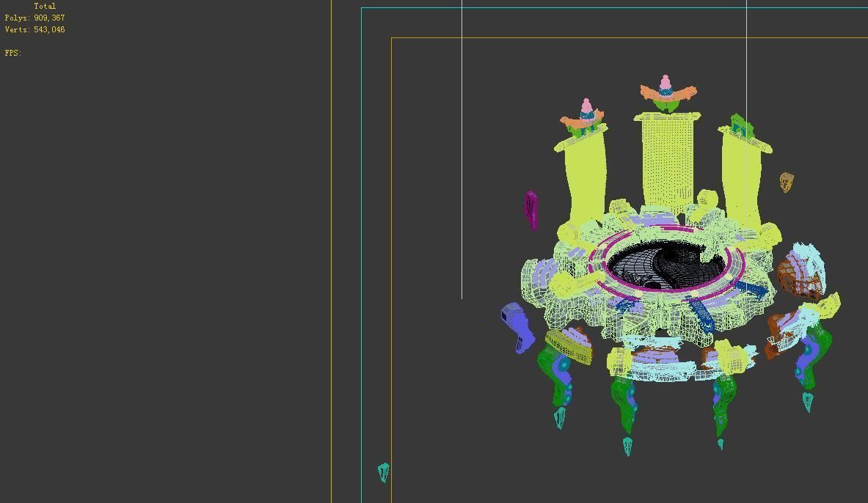The image size is (868, 503).
Task: Select the lone teal crystal near safe frame
Action: [x=383, y=472]
